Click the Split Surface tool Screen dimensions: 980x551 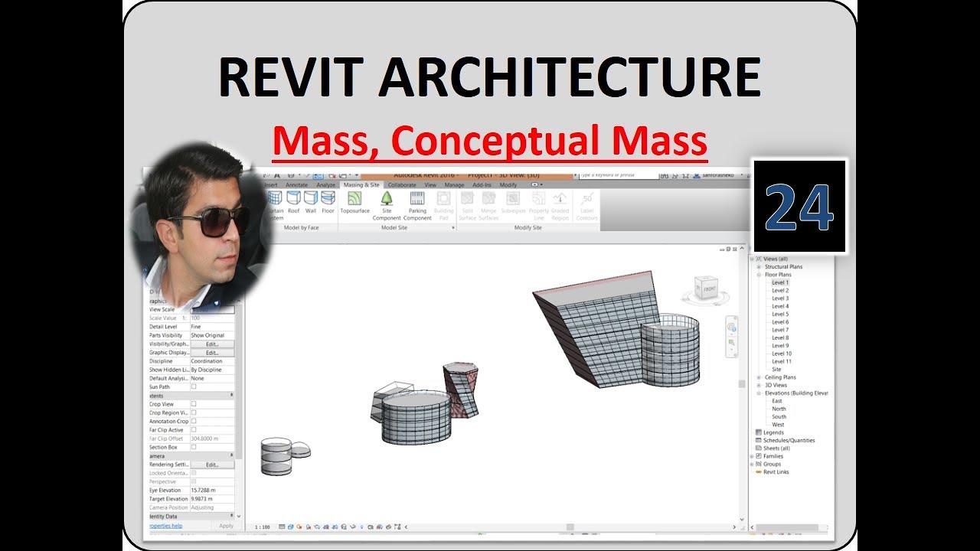[467, 205]
